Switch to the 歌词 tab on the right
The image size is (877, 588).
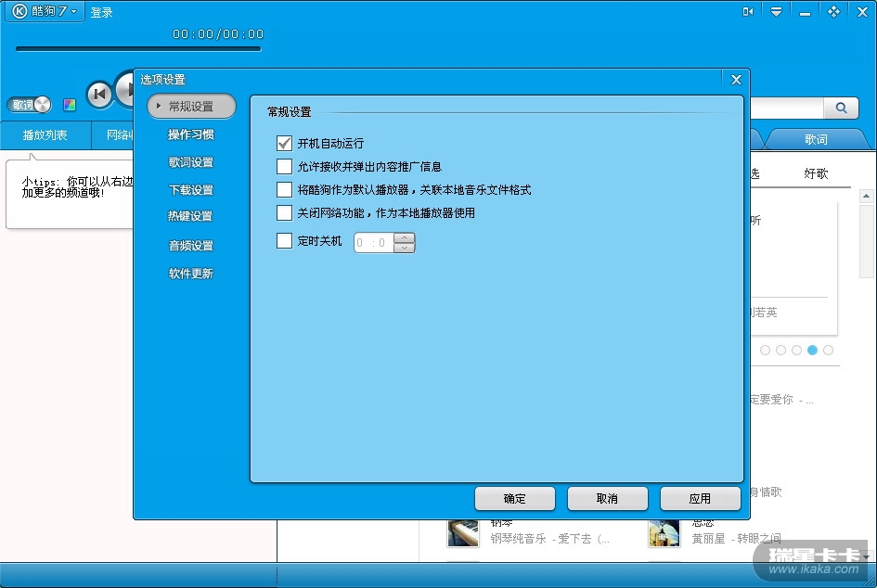coord(816,139)
